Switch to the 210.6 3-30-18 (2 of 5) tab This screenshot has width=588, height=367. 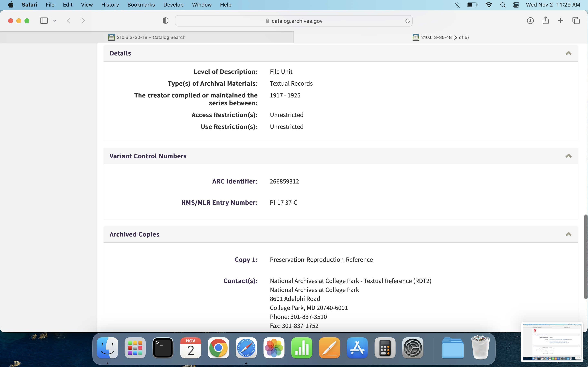coord(441,37)
